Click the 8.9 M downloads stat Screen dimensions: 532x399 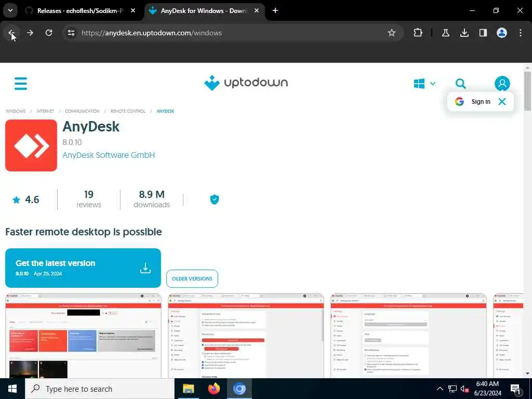click(152, 199)
